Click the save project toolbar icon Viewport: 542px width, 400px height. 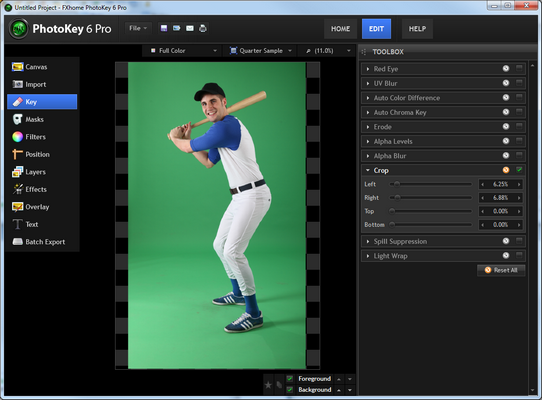click(x=164, y=28)
